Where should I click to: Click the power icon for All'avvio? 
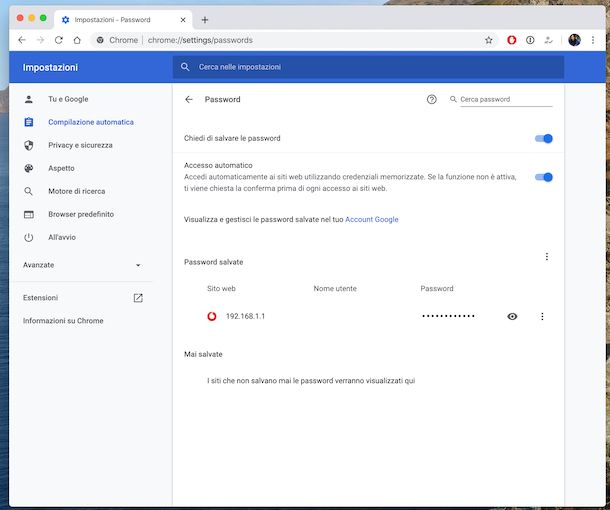point(28,237)
